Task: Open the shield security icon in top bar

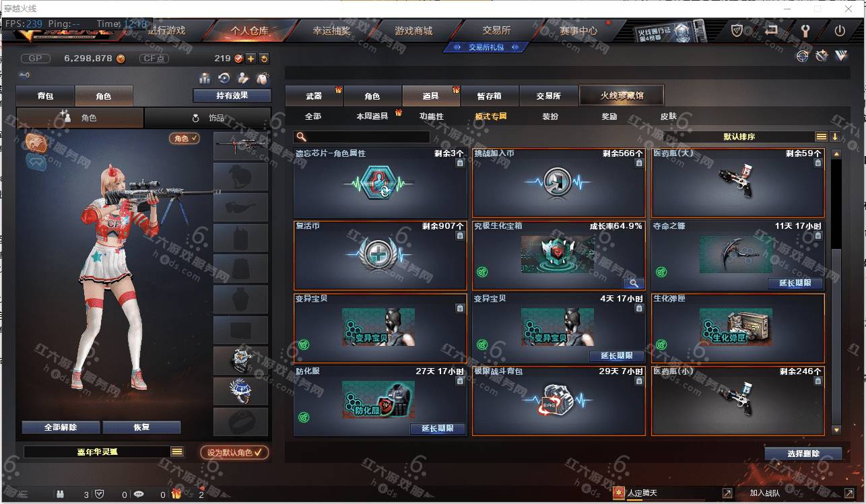Action: [x=737, y=30]
